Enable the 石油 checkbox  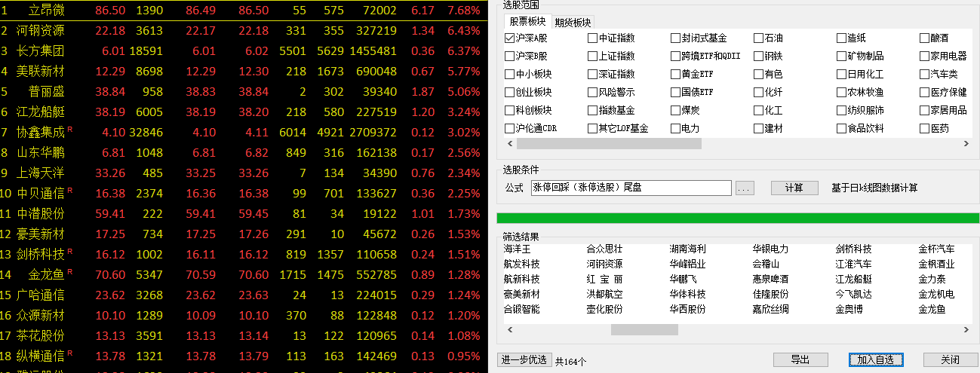(x=759, y=38)
